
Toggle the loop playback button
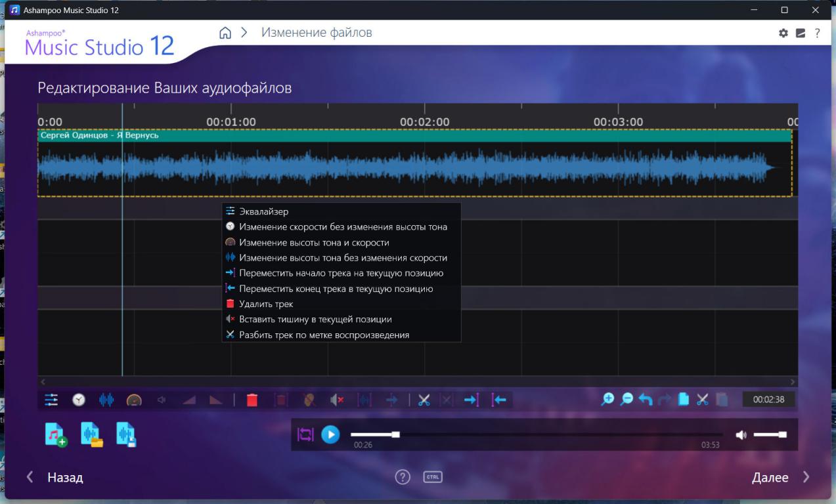click(306, 434)
